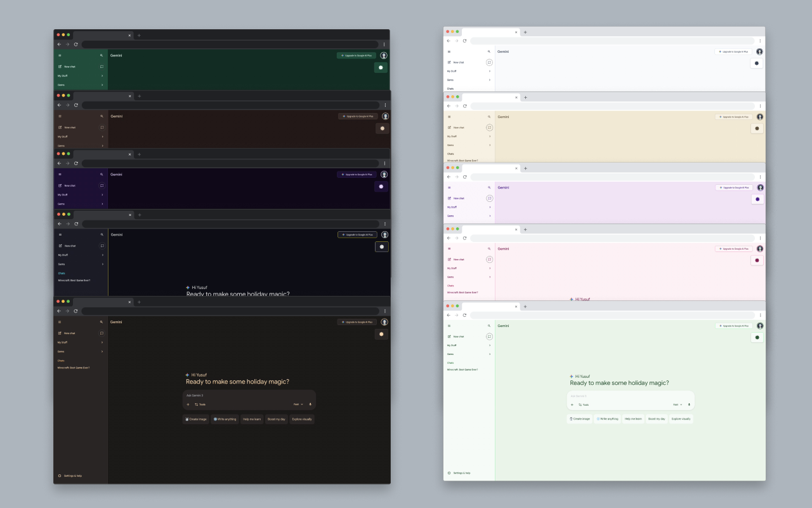
Task: Collapse the sidebar via hamburger in the black window
Action: (60, 322)
